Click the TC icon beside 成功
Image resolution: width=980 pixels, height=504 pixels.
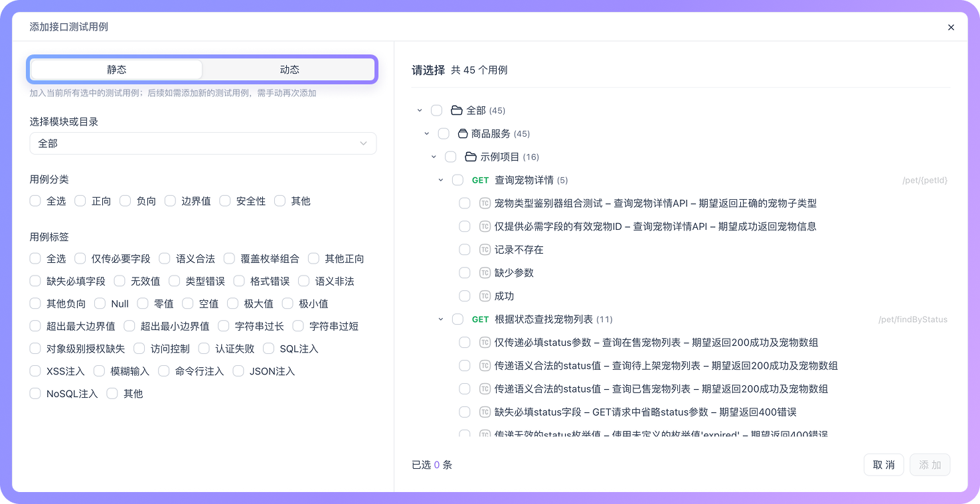(485, 295)
